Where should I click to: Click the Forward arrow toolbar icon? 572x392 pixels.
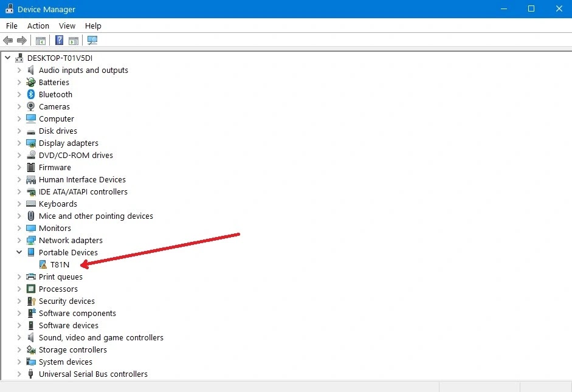(x=22, y=41)
